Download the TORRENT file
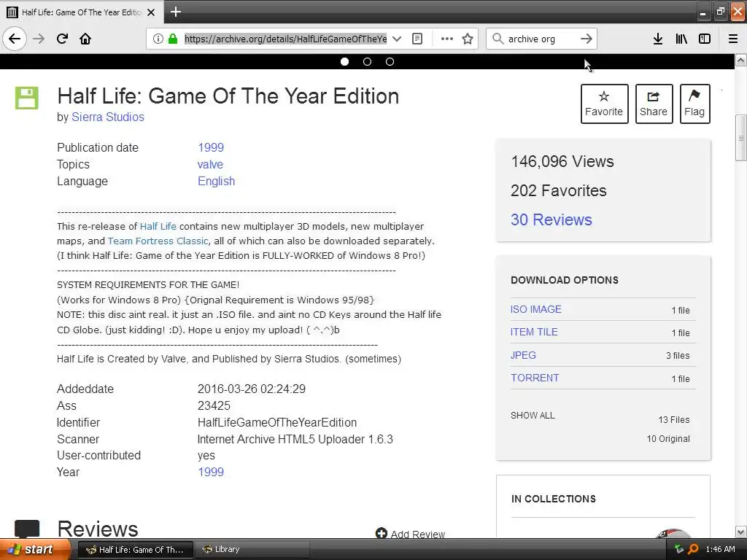The image size is (747, 560). tap(535, 378)
